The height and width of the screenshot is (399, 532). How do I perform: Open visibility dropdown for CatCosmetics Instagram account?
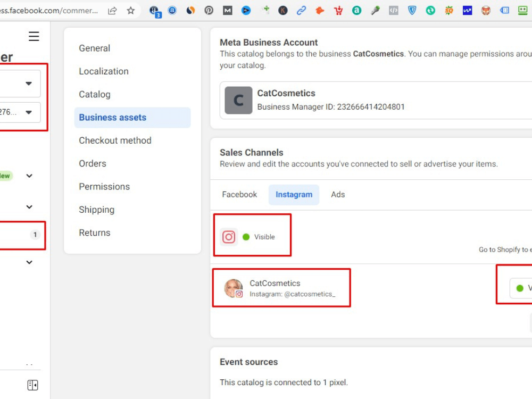pyautogui.click(x=521, y=288)
